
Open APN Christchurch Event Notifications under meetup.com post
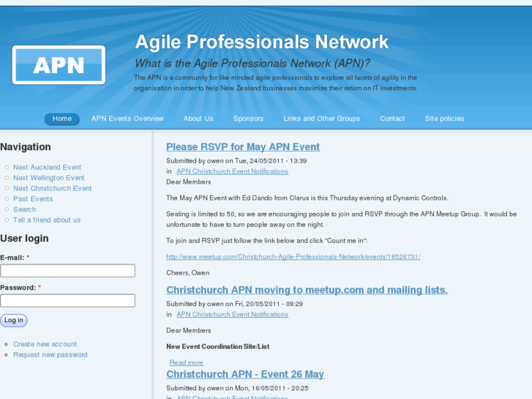point(233,315)
